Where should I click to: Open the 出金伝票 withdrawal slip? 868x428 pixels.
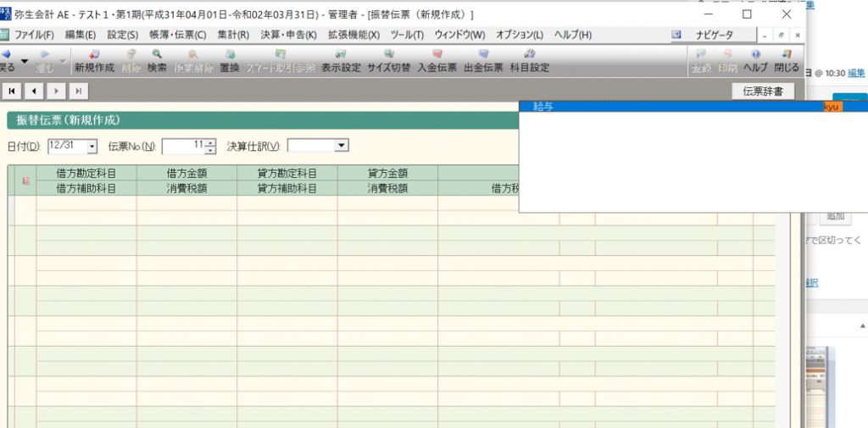(x=483, y=61)
